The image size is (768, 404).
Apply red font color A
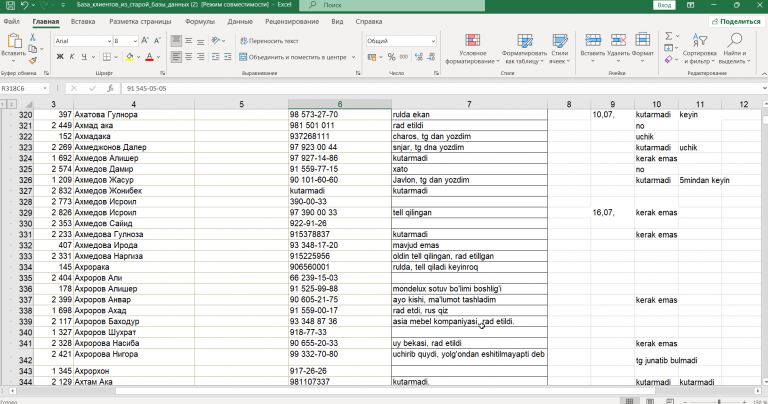tap(150, 57)
